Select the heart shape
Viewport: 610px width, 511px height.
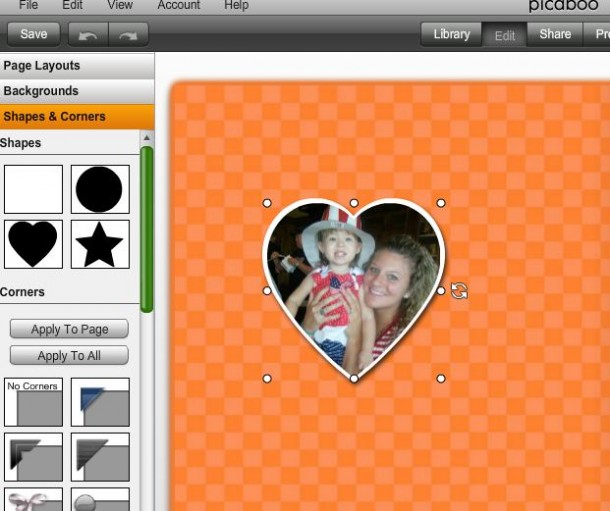(x=33, y=244)
